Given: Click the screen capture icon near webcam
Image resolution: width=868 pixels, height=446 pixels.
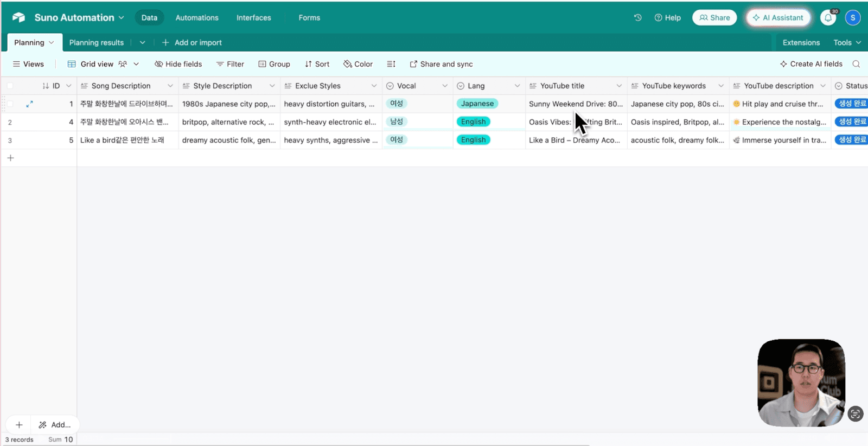Looking at the screenshot, I should (856, 414).
